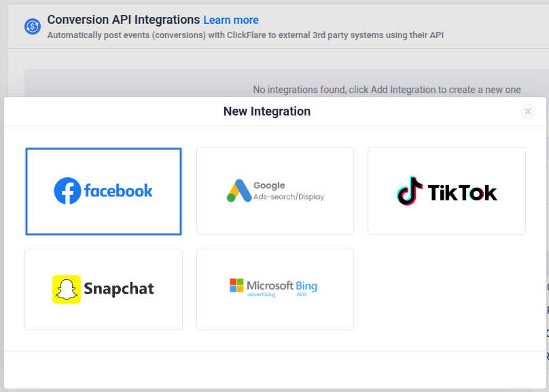
Task: Select the Facebook integration card
Action: 103,191
